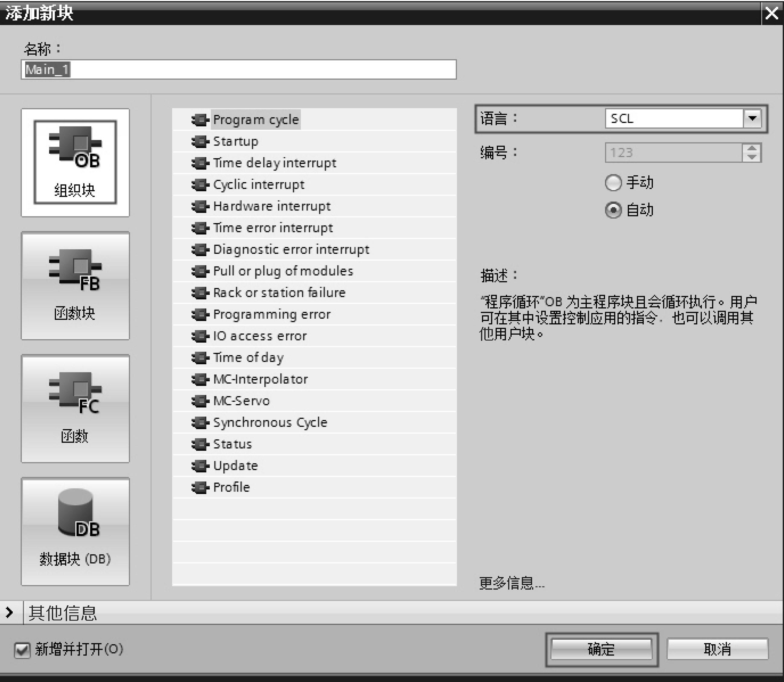Select the 自动 numbering radio button
This screenshot has height=682, width=784.
[613, 210]
